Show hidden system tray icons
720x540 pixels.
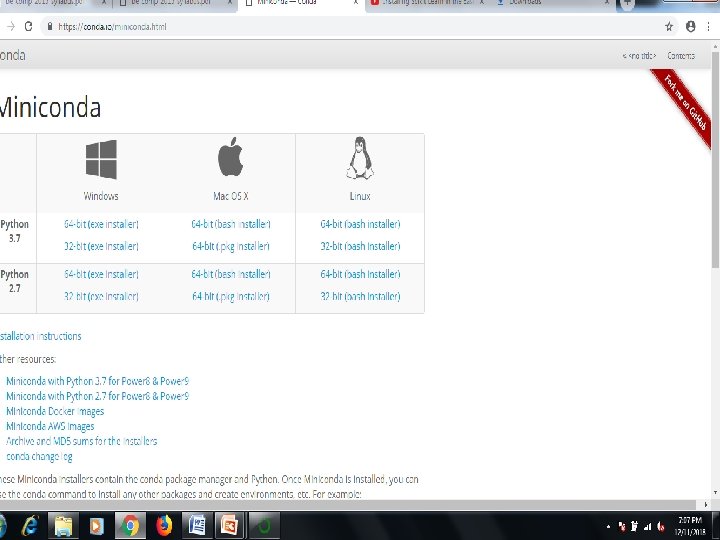coord(608,527)
